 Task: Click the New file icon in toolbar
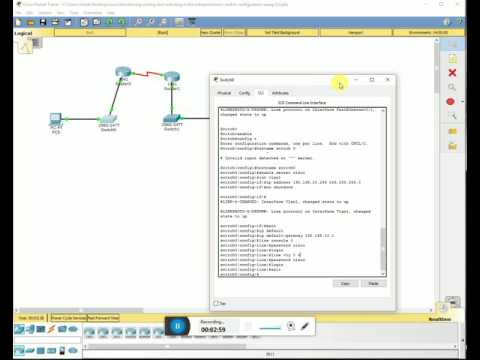18,22
